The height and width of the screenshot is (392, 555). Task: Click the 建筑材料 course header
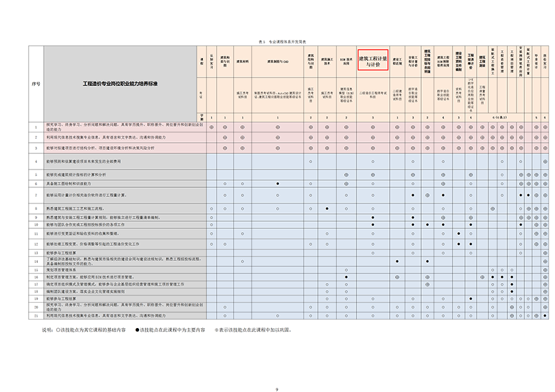(x=242, y=61)
